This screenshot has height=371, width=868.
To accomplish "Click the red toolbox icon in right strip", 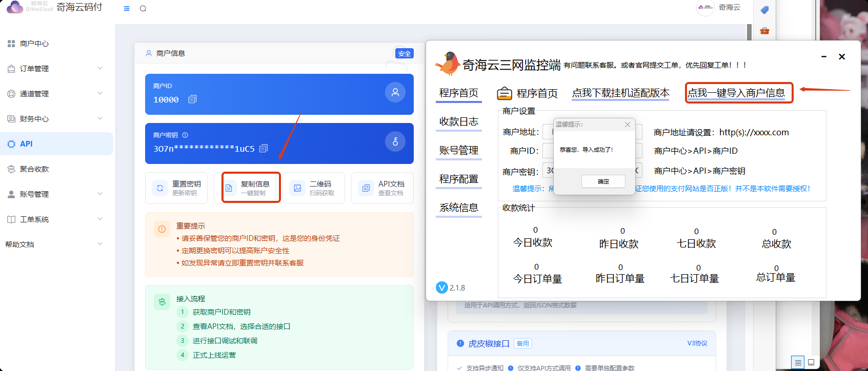I will (764, 31).
